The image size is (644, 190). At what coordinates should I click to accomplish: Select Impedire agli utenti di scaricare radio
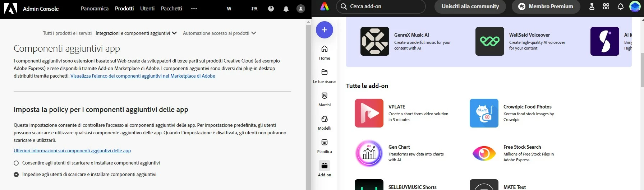16,175
